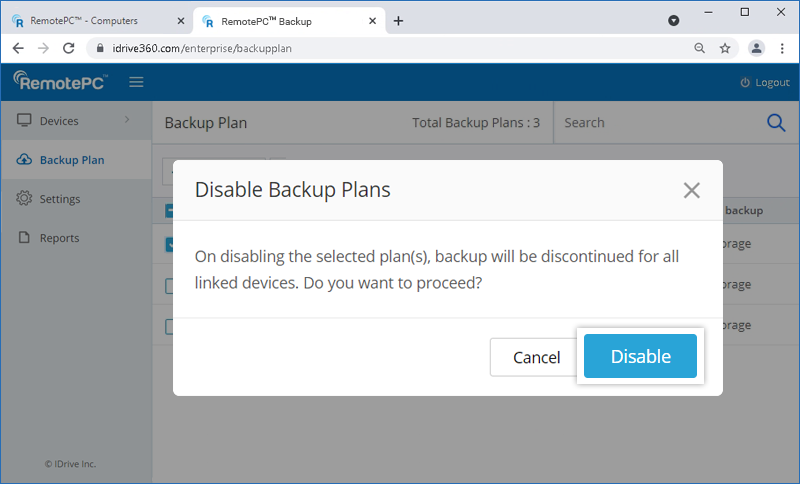Select Backup Plan in the sidebar
The image size is (800, 484).
(71, 160)
